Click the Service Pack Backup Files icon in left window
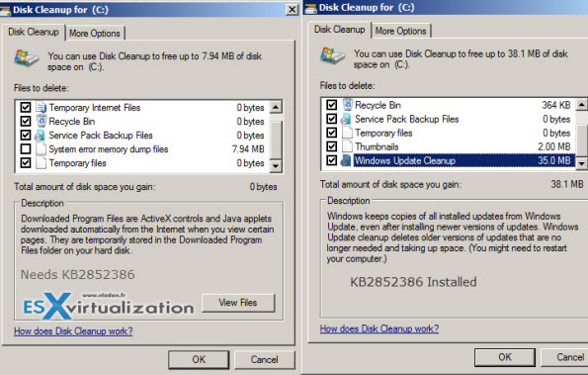588x375 pixels. tap(41, 136)
